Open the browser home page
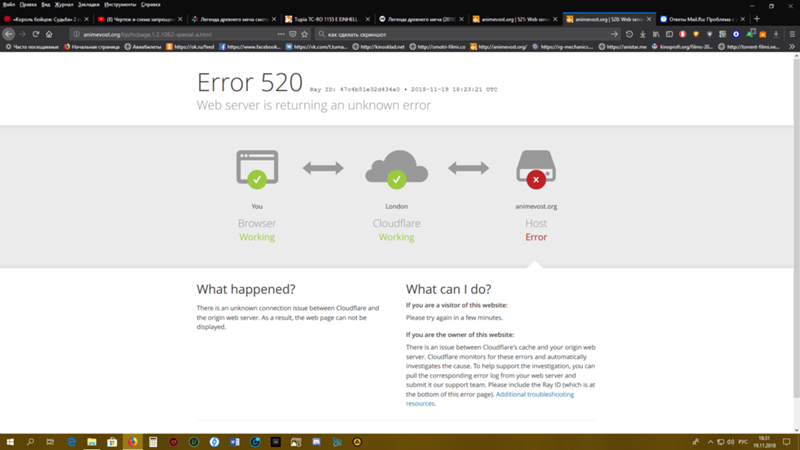Viewport: 800px width, 450px height. click(49, 34)
